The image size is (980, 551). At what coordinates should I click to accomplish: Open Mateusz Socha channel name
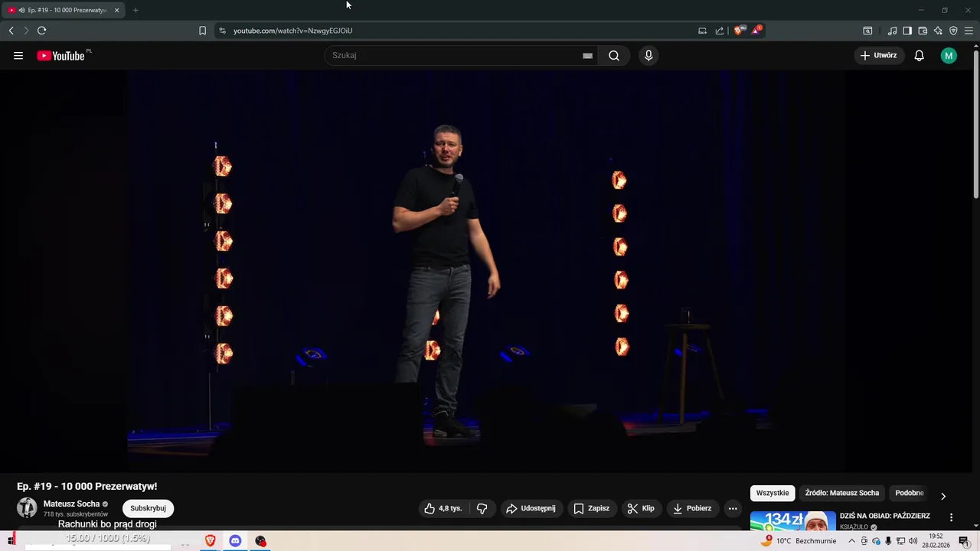(x=71, y=504)
